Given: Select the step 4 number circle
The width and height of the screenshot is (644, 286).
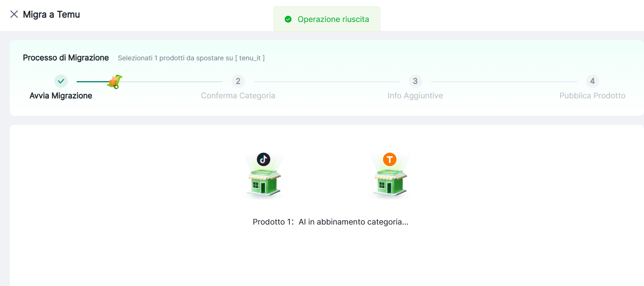Looking at the screenshot, I should pos(592,81).
